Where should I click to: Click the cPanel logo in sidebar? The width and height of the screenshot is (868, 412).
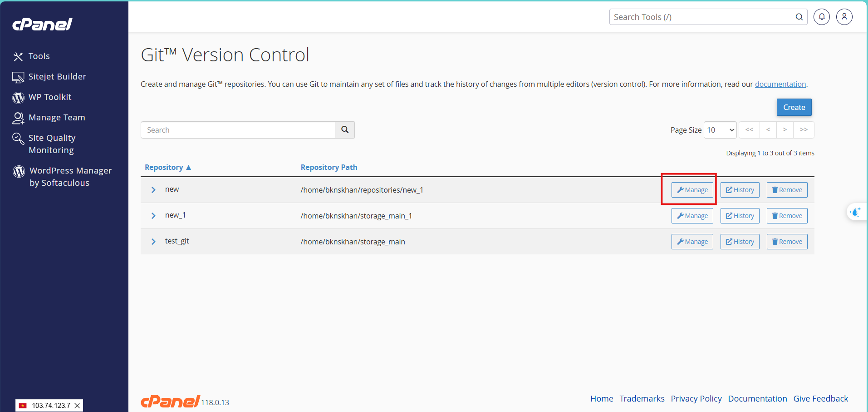[42, 24]
